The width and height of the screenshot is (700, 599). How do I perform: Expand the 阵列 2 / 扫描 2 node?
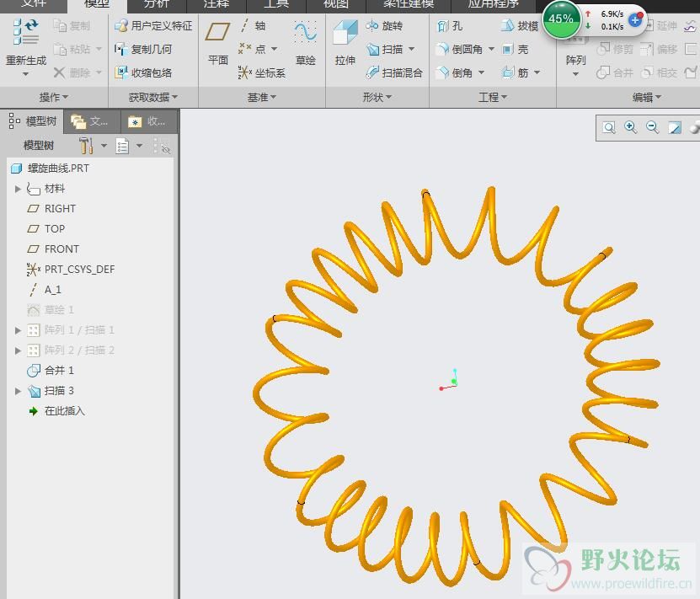pyautogui.click(x=18, y=350)
